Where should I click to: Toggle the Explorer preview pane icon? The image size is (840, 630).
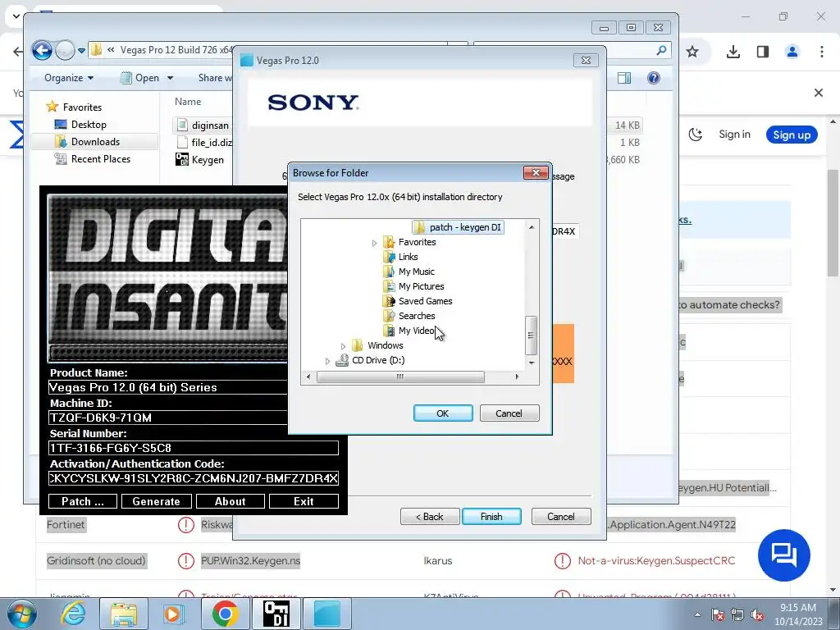click(x=624, y=78)
